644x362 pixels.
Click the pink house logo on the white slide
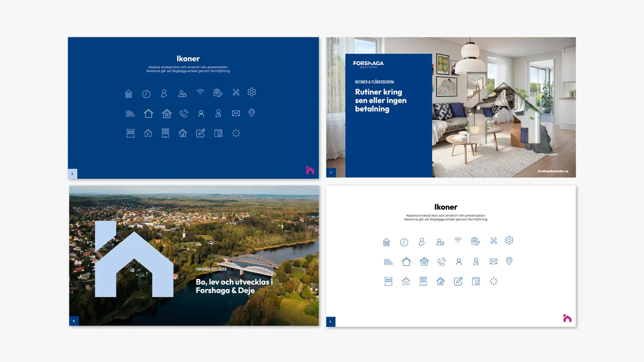pyautogui.click(x=567, y=318)
